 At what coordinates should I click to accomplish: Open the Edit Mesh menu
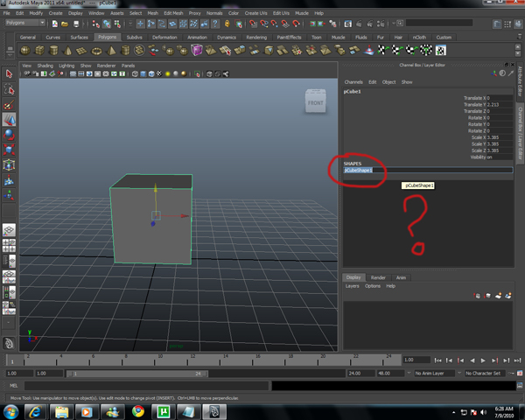pyautogui.click(x=173, y=13)
